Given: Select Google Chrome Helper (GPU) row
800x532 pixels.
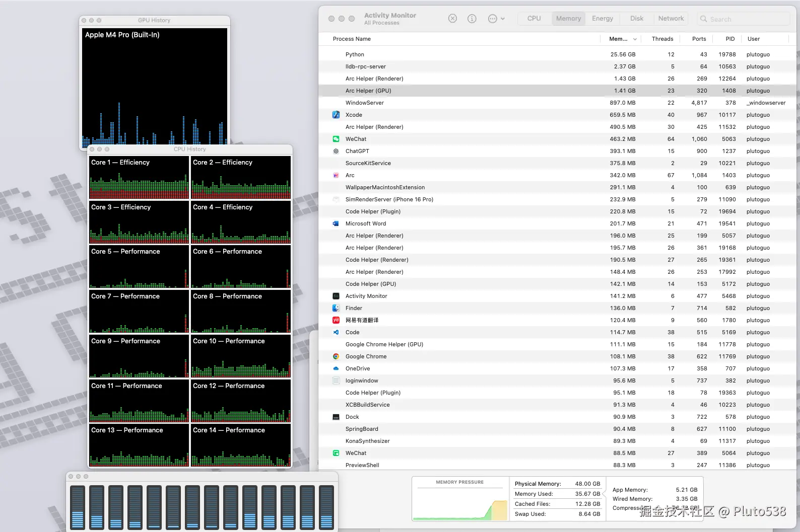Looking at the screenshot, I should pyautogui.click(x=557, y=344).
